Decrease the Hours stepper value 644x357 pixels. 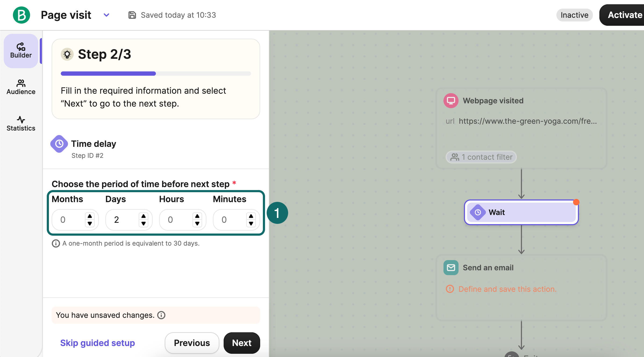(197, 223)
